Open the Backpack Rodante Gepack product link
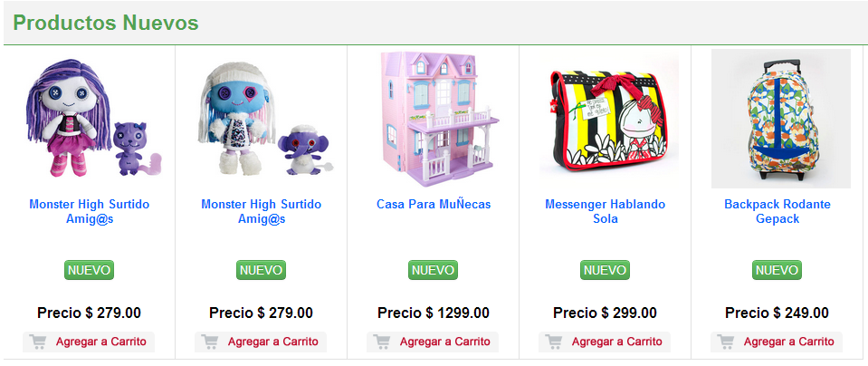 tap(777, 211)
